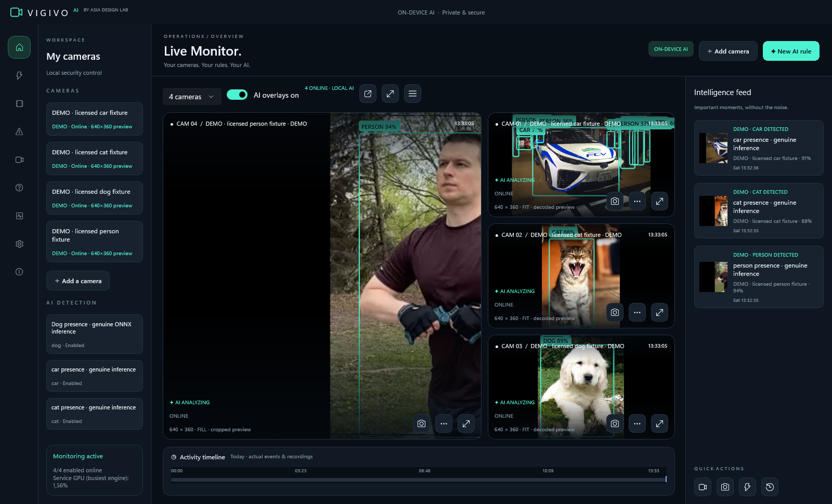Open the Home dashboard sidebar icon
Screen dimensions: 832x504
(x=19, y=47)
